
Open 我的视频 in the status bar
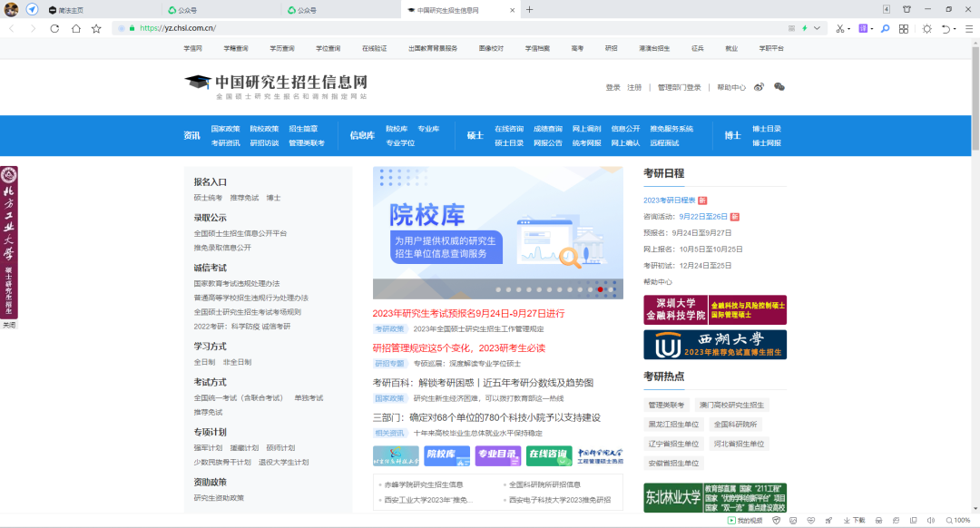pyautogui.click(x=745, y=521)
